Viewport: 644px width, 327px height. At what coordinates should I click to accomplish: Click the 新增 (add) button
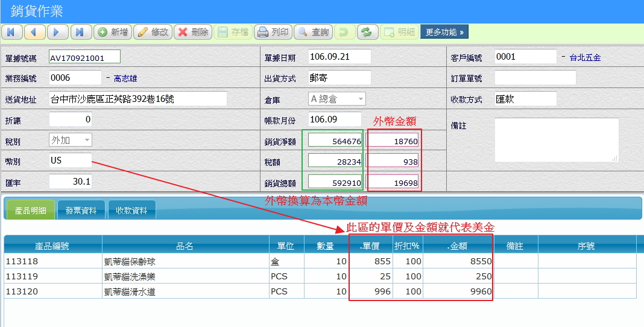click(x=113, y=32)
